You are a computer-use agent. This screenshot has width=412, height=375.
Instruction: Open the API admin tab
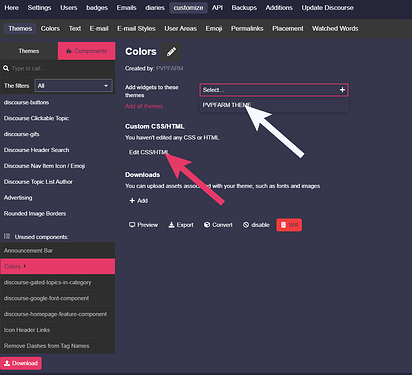(x=217, y=8)
